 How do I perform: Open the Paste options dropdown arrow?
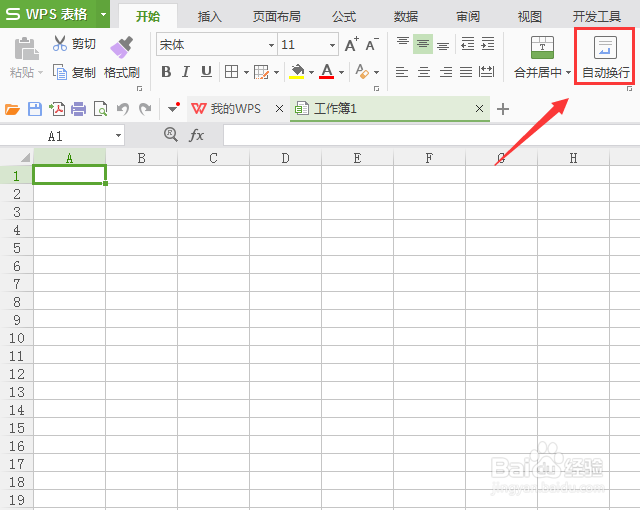coord(40,73)
